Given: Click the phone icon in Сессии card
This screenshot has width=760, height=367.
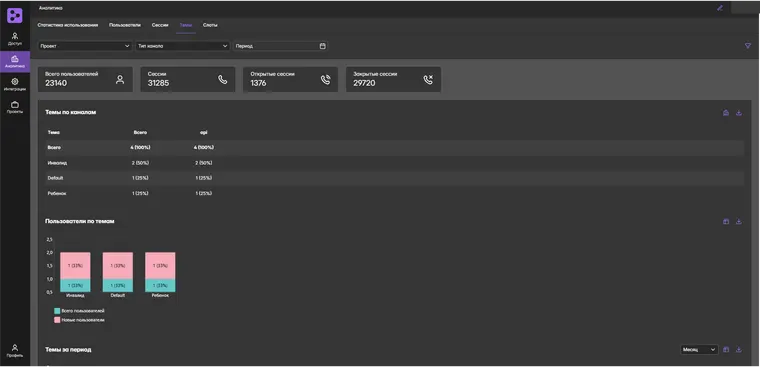Looking at the screenshot, I should click(222, 80).
